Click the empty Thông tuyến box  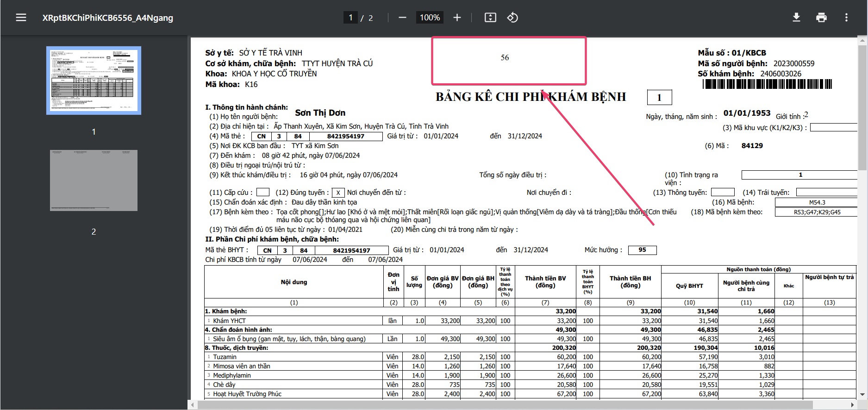tap(723, 192)
